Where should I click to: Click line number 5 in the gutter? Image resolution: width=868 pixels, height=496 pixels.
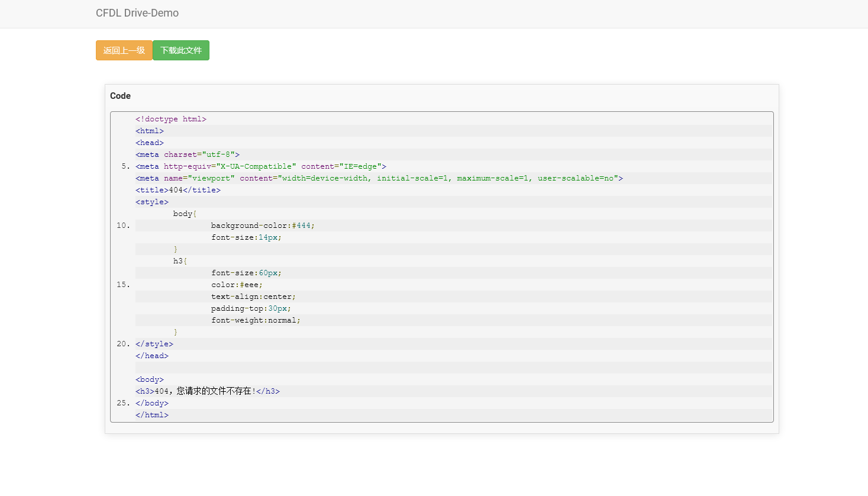125,166
